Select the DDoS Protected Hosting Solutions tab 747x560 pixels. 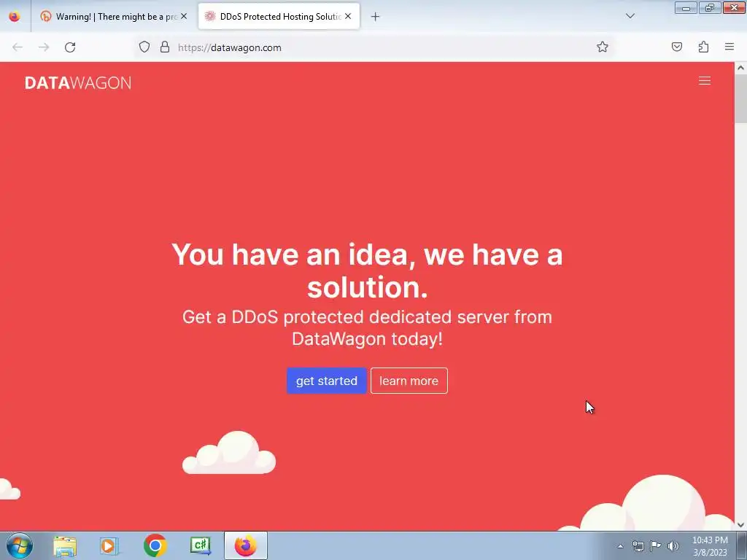pos(279,17)
